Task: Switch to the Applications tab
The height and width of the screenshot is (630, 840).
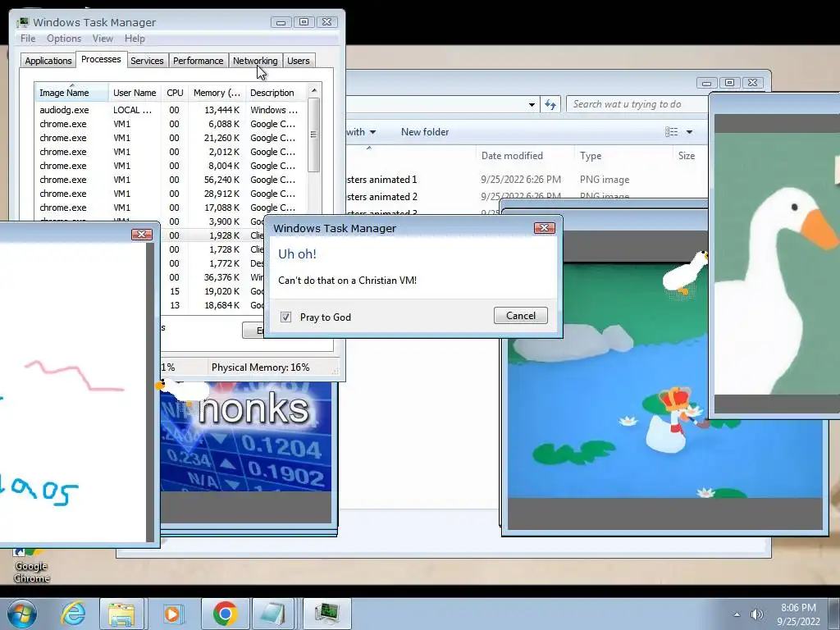Action: [x=48, y=61]
